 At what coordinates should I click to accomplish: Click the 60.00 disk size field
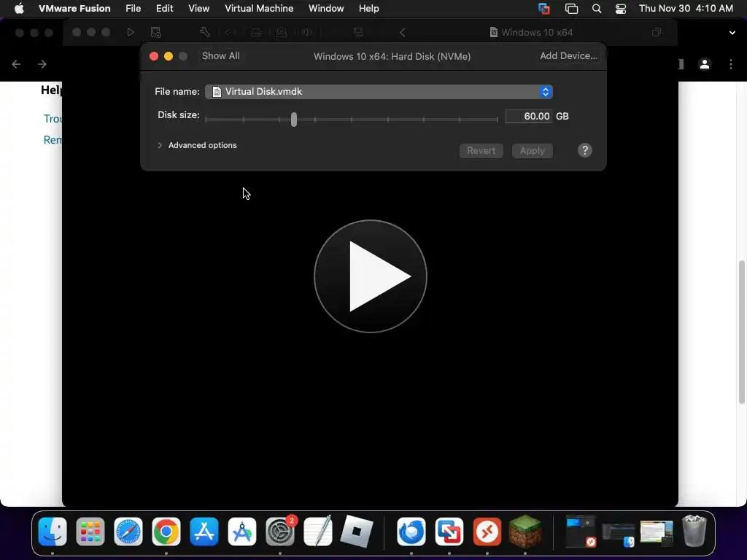click(528, 116)
